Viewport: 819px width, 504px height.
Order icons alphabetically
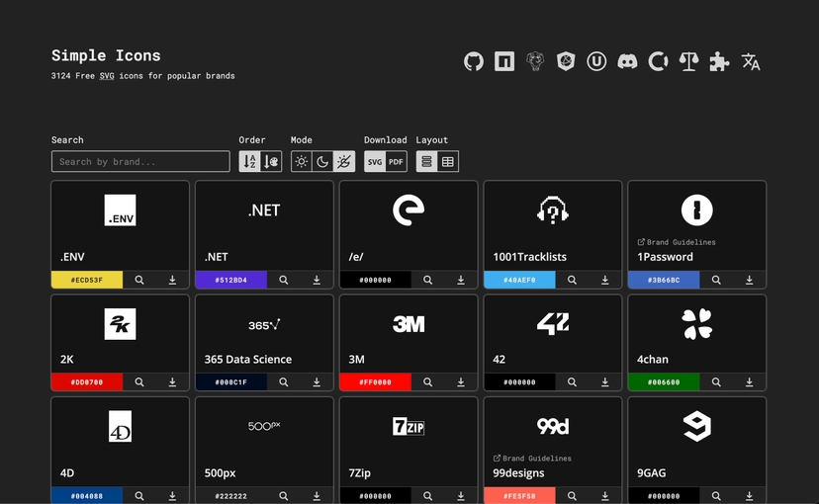(250, 162)
